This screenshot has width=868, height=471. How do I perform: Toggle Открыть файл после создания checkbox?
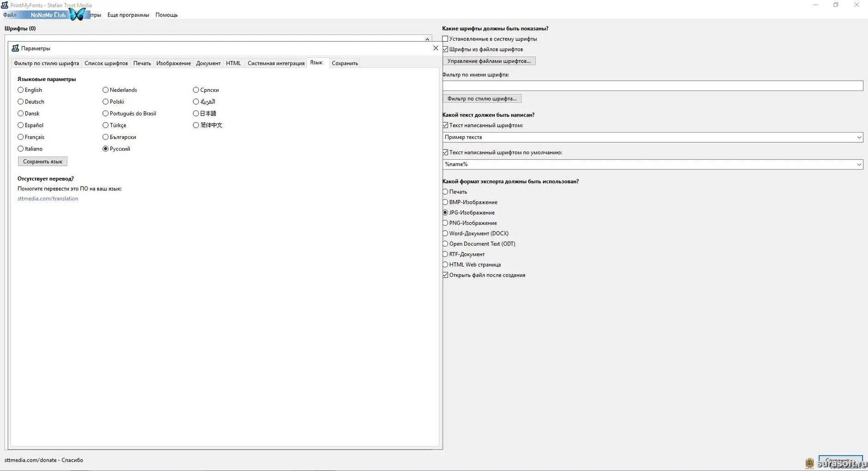pyautogui.click(x=484, y=275)
